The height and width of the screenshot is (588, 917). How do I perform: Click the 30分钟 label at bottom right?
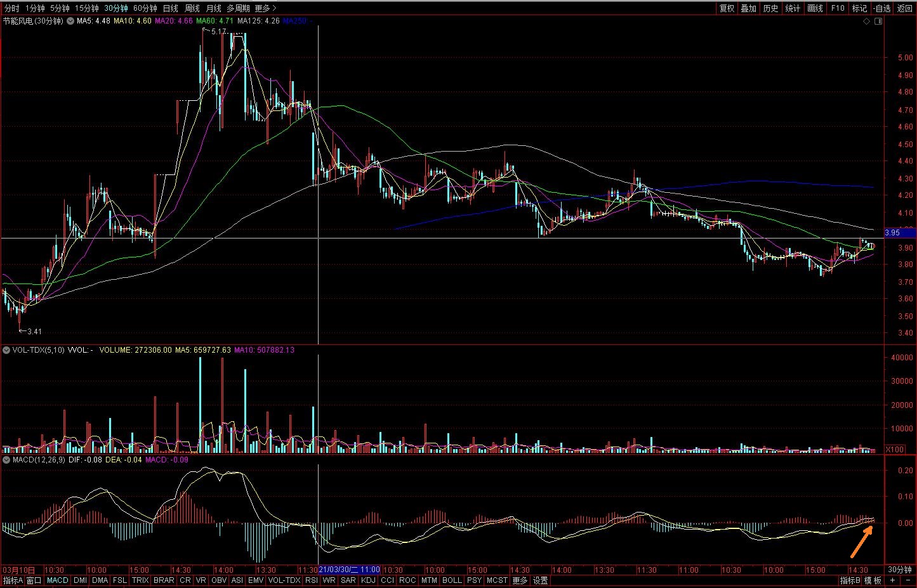click(899, 570)
